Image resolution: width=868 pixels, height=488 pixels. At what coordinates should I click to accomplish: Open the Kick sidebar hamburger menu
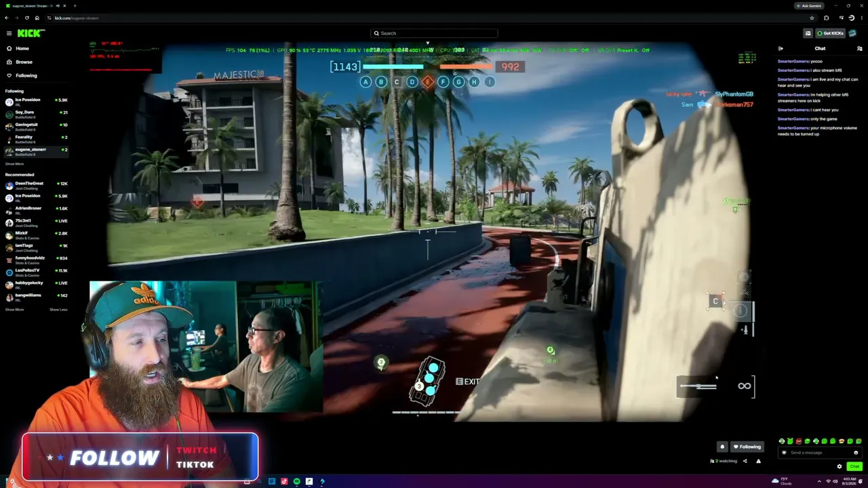coord(9,33)
